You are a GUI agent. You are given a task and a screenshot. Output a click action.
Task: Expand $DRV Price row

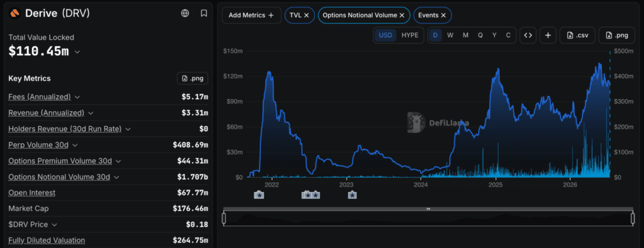click(x=55, y=225)
